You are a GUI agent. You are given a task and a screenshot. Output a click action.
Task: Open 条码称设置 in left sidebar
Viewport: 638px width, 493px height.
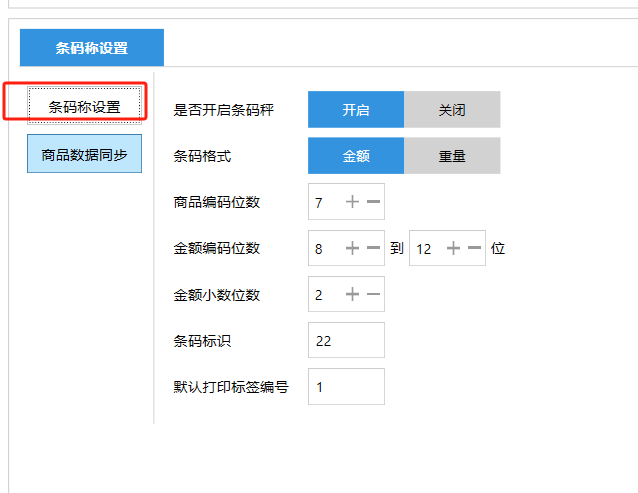point(85,106)
